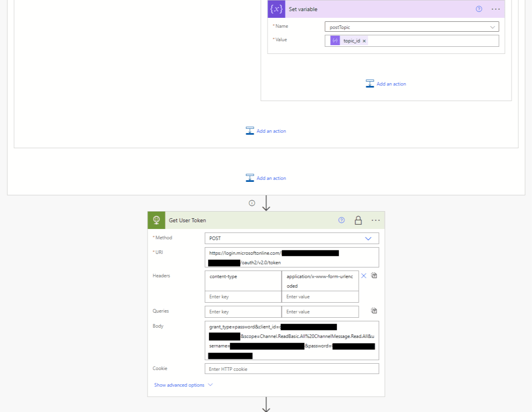Screen dimensions: 532x412
Task: Switch Queries to text mode
Action: [x=374, y=311]
